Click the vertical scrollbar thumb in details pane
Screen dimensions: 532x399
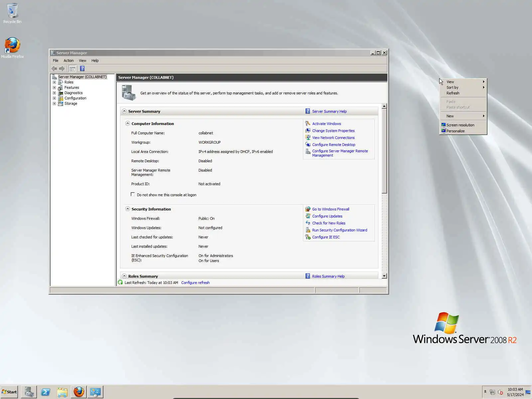tap(384, 151)
